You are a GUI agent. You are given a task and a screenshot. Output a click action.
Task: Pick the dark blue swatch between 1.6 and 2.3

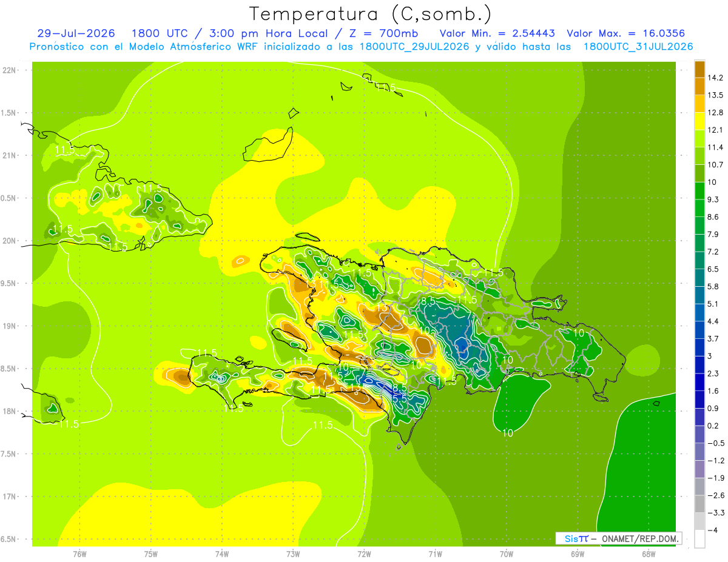[699, 383]
